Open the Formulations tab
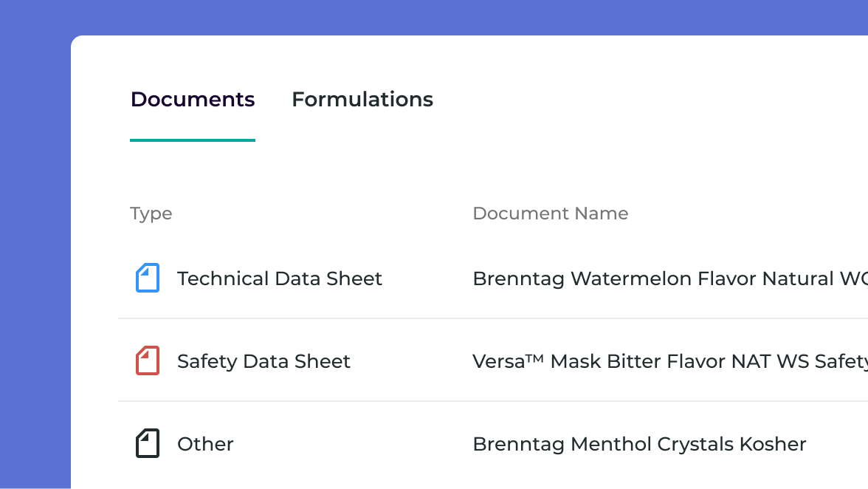This screenshot has height=489, width=868. (x=362, y=100)
